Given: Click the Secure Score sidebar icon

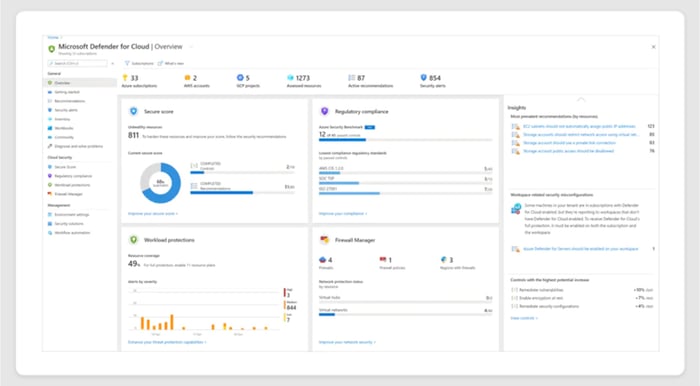Looking at the screenshot, I should [50, 167].
